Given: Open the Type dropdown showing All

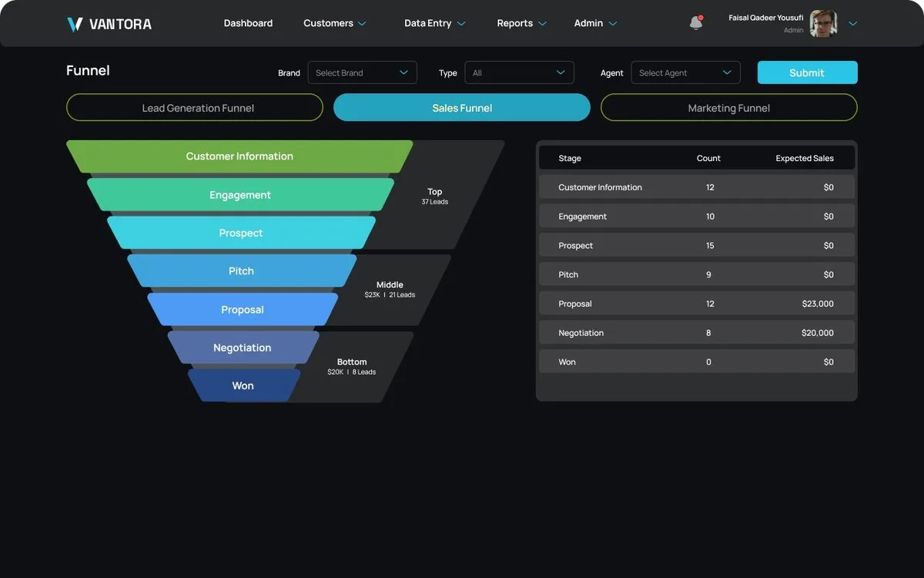Looking at the screenshot, I should [520, 72].
